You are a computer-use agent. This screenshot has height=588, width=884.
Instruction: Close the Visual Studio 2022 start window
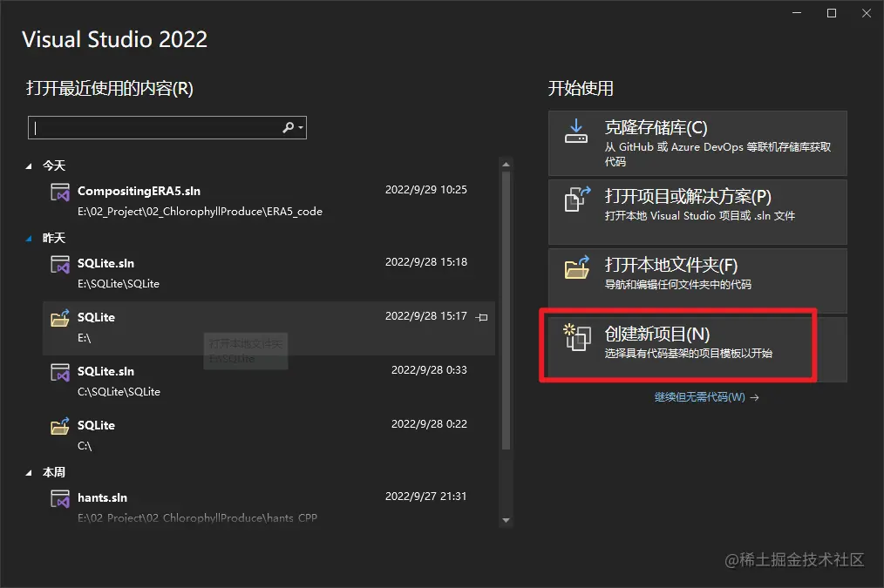click(867, 13)
